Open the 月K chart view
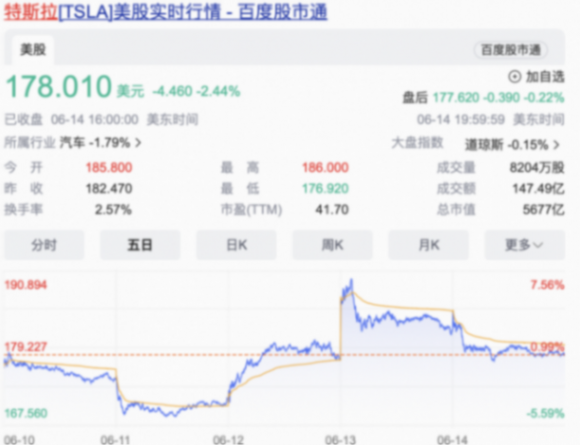 pos(429,245)
